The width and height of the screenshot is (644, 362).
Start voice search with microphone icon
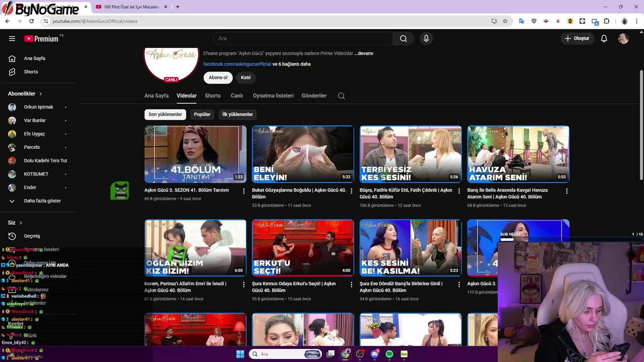tap(426, 39)
